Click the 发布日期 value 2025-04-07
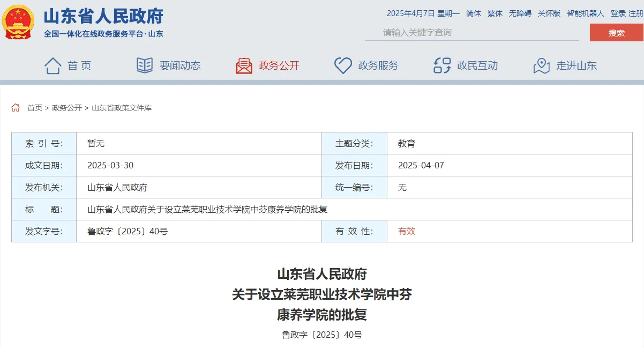Viewport: 644px width, 348px height. (x=421, y=166)
